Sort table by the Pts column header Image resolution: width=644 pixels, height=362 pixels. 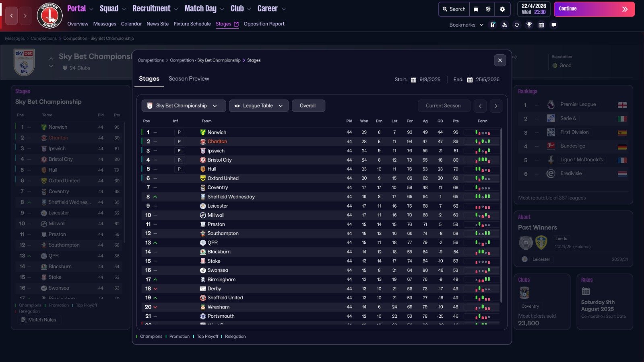(x=456, y=121)
